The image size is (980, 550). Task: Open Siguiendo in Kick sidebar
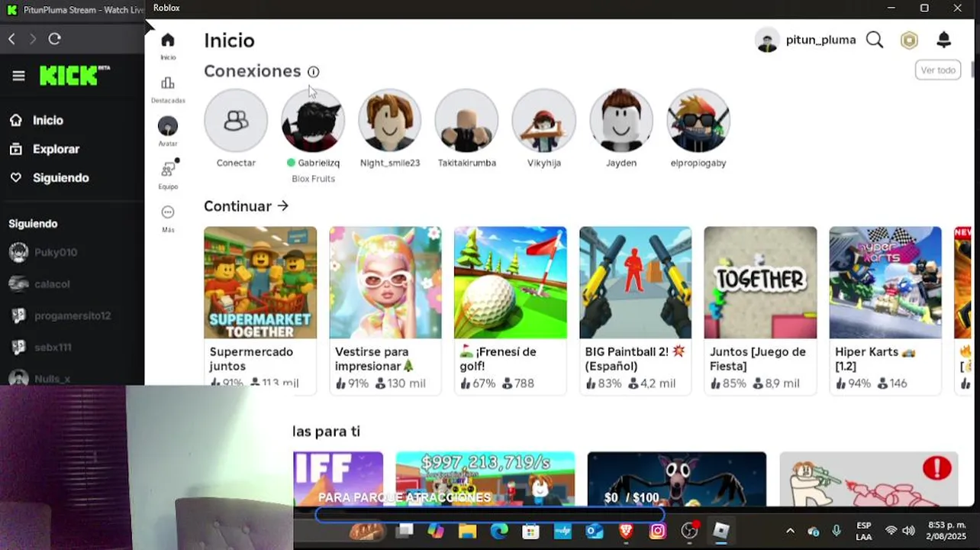coord(50,177)
